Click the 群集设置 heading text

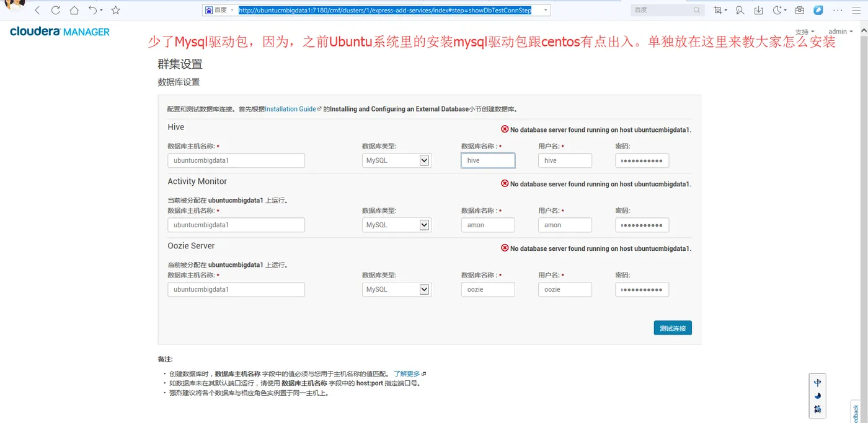pyautogui.click(x=180, y=64)
